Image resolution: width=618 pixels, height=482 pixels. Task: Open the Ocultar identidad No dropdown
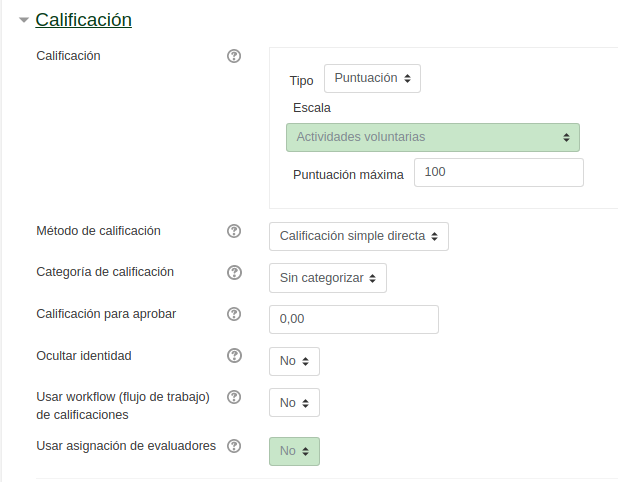pos(294,361)
